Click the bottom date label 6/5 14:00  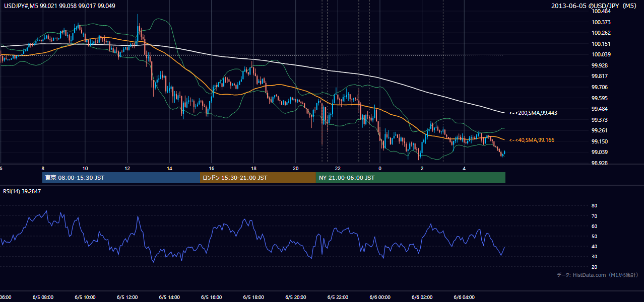(169, 297)
